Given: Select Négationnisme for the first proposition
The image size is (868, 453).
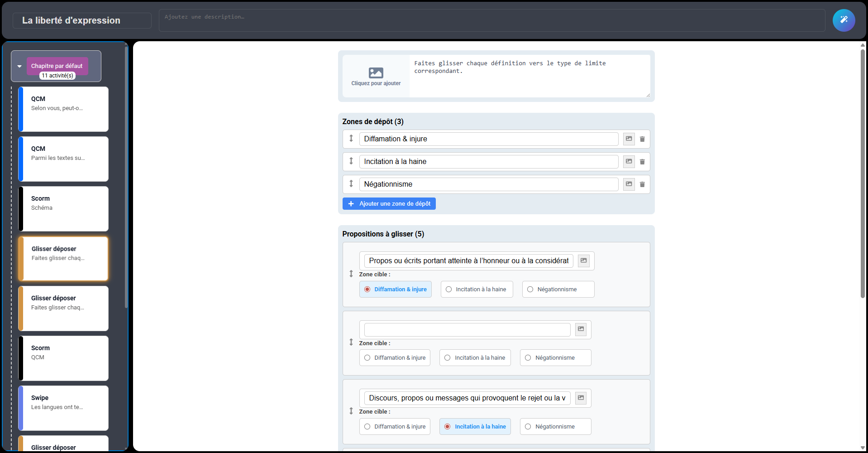Looking at the screenshot, I should coord(558,289).
